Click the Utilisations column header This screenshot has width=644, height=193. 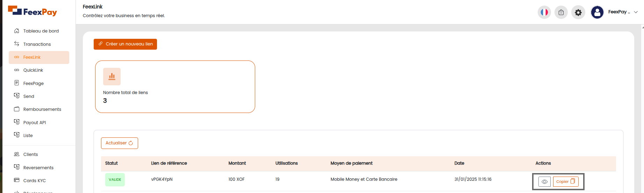(287, 163)
